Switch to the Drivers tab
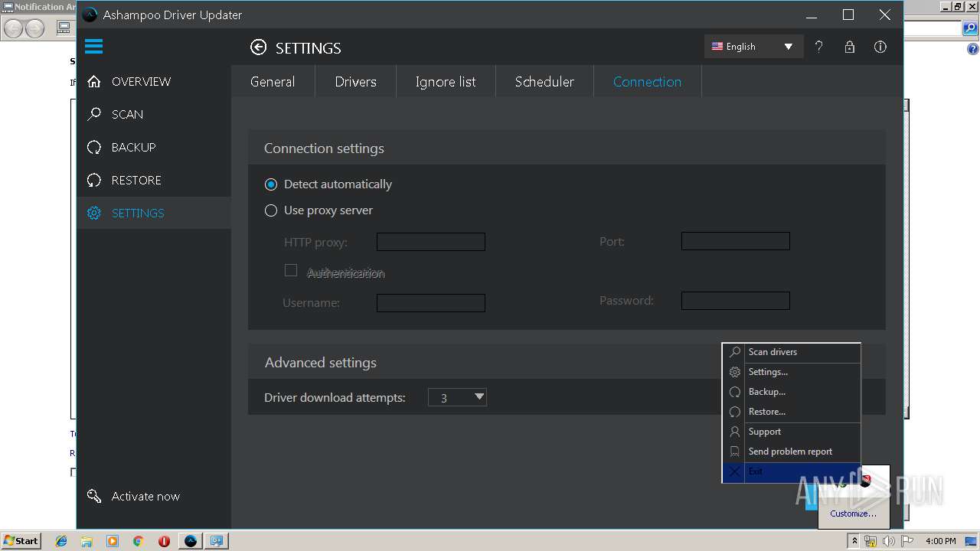980x551 pixels. click(355, 82)
